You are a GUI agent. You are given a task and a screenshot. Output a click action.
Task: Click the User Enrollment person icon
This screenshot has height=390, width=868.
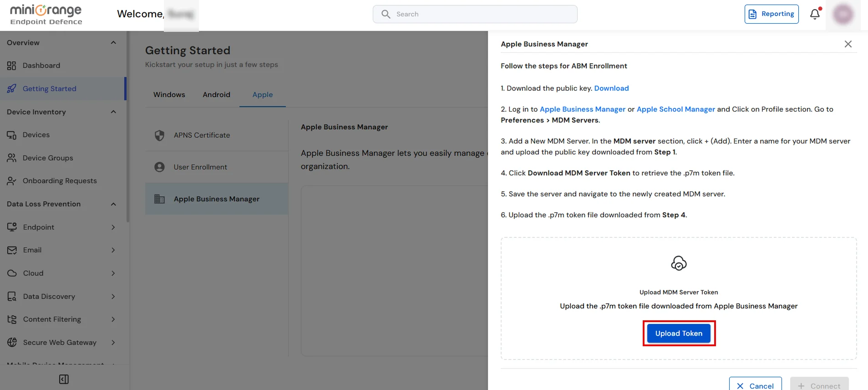pos(159,167)
